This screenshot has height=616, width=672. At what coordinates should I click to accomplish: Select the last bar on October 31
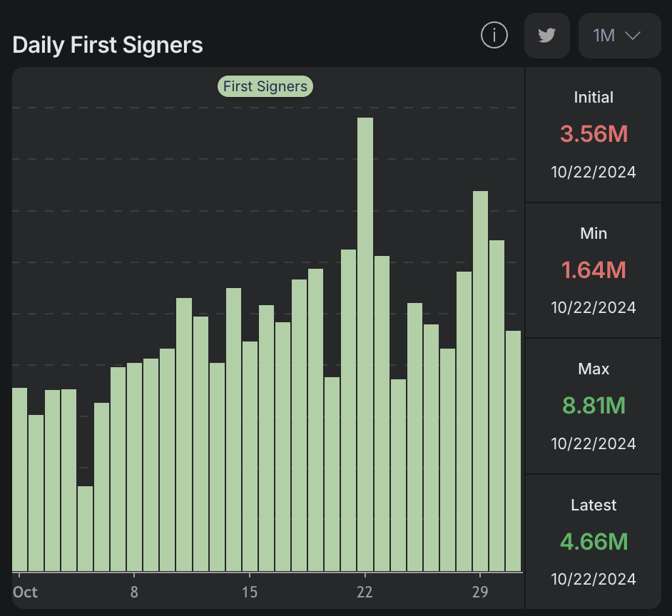513,451
